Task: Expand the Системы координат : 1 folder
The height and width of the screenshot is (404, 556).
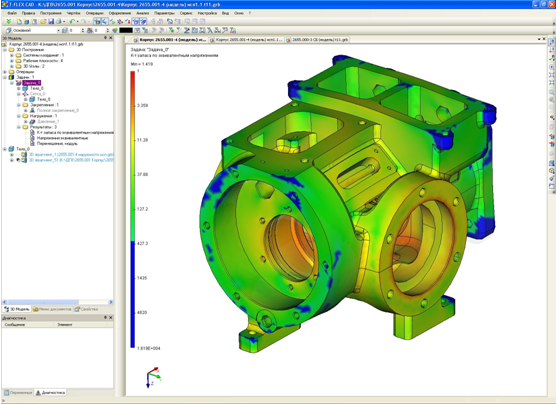Action: (12, 55)
